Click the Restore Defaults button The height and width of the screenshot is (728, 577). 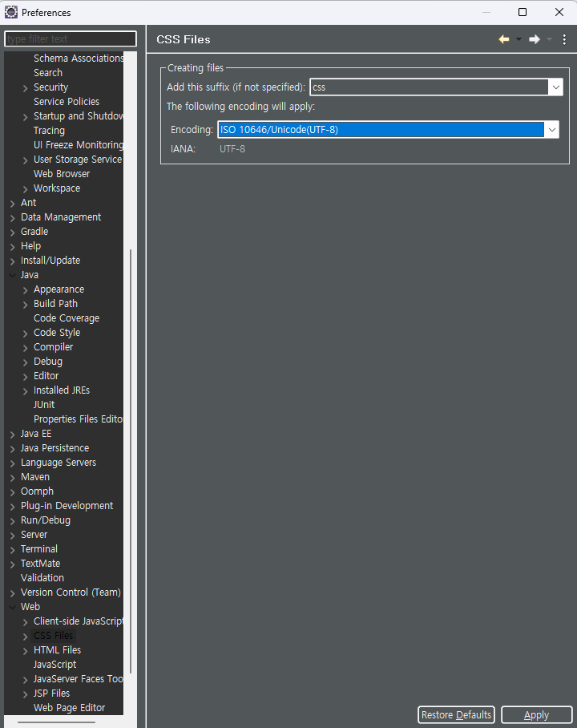pyautogui.click(x=456, y=715)
